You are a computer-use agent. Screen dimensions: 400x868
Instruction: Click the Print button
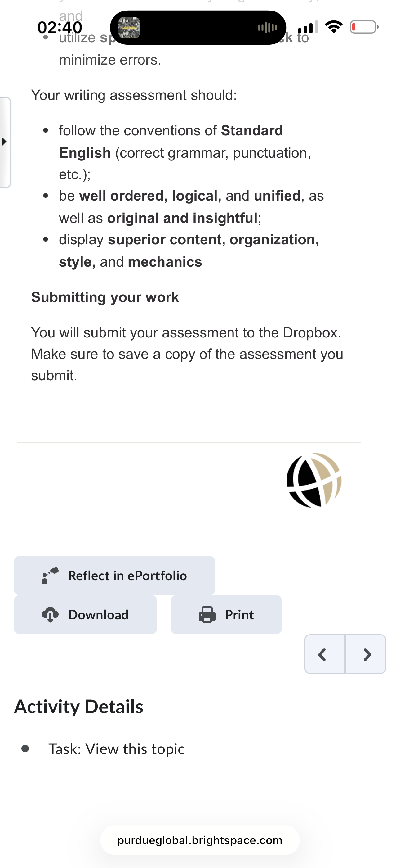[226, 615]
